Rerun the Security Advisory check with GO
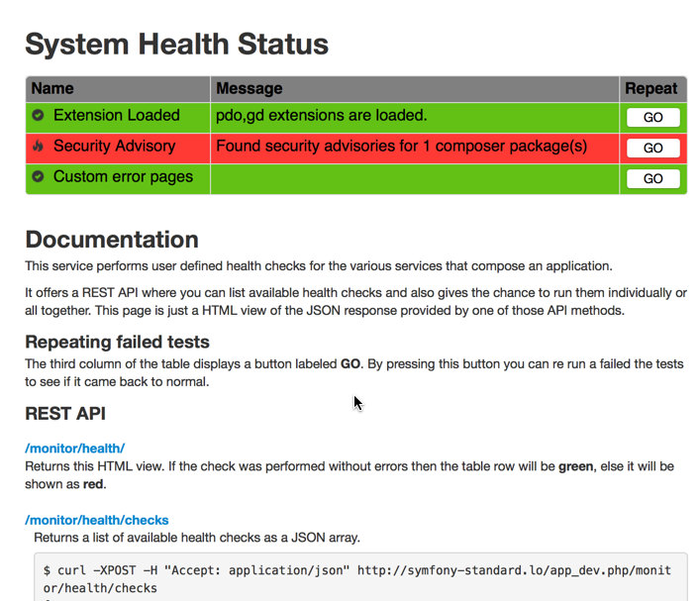Viewport: 700px width, 601px height. click(652, 148)
